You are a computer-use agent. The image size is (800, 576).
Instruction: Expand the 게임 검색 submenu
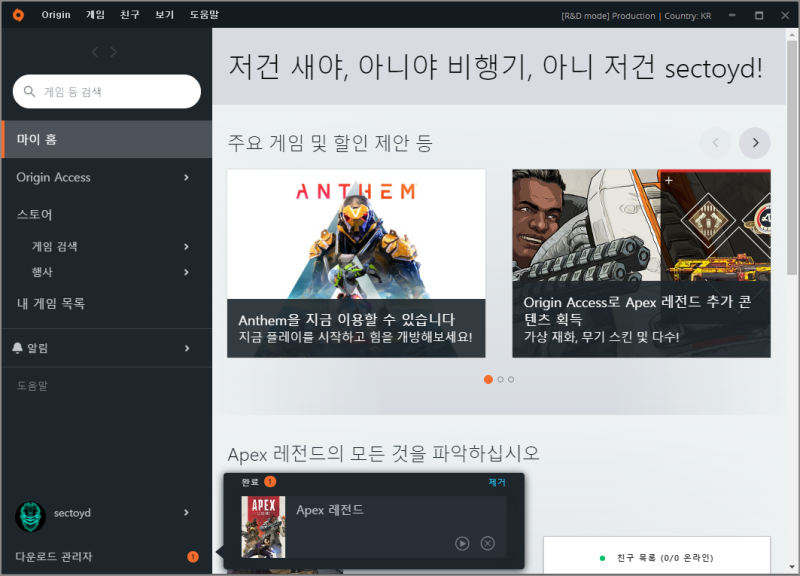pyautogui.click(x=186, y=247)
